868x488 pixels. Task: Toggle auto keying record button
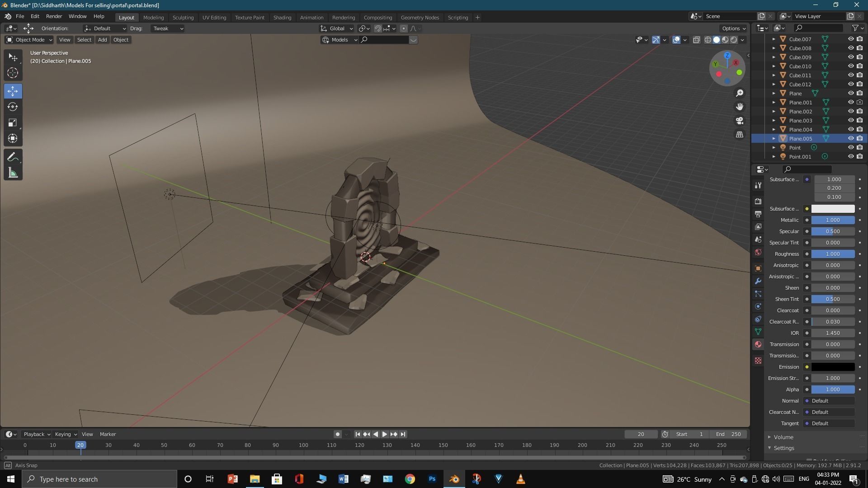coord(337,434)
